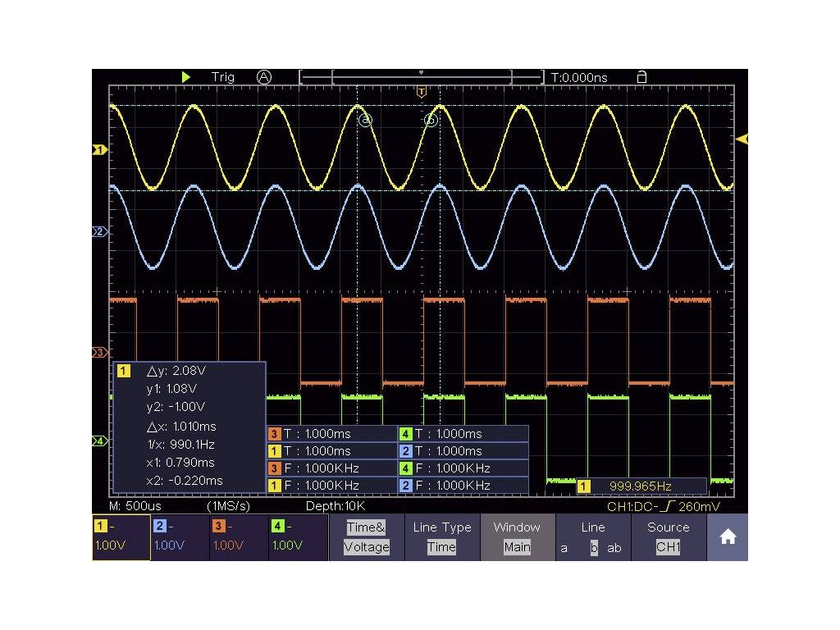Select cursor line b option
The width and height of the screenshot is (840, 630).
click(x=593, y=548)
